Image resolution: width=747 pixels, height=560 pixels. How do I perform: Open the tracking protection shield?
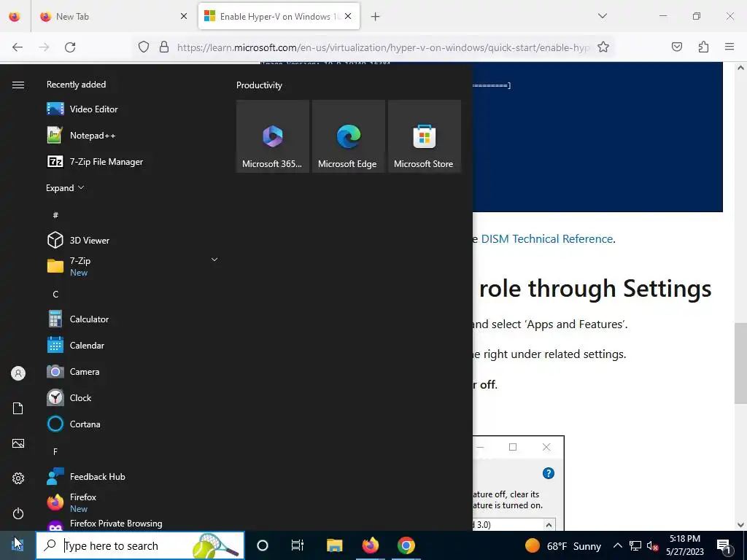(x=144, y=47)
